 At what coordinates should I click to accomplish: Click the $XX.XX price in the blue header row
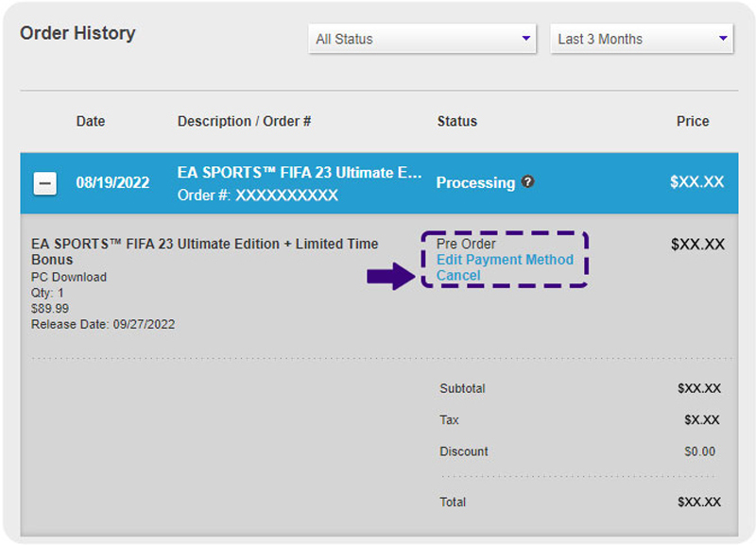pos(697,181)
